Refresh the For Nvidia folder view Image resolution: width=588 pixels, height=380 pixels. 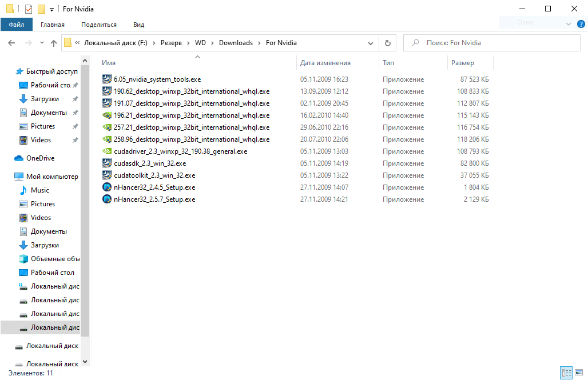(x=388, y=43)
